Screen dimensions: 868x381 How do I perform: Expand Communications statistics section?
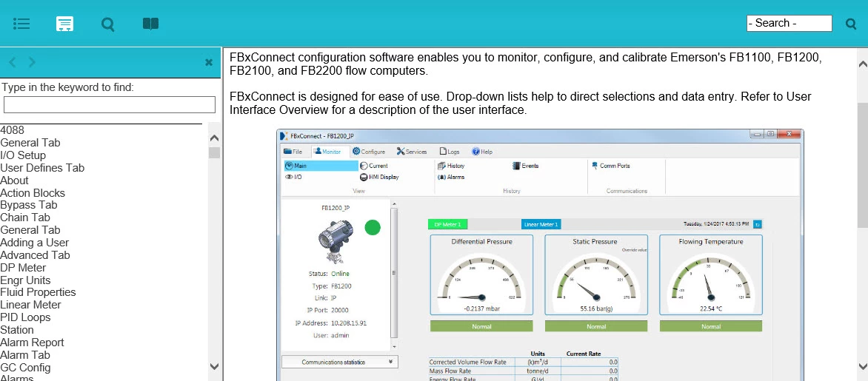tap(340, 362)
